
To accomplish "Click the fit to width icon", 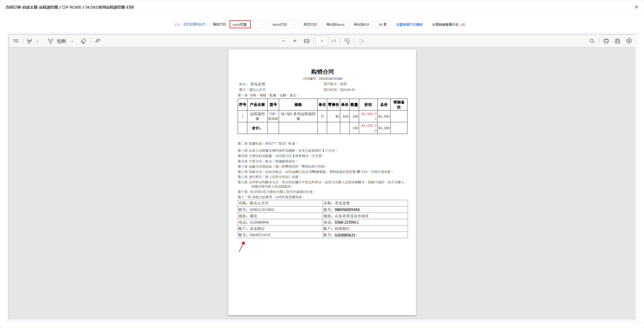I will click(307, 41).
